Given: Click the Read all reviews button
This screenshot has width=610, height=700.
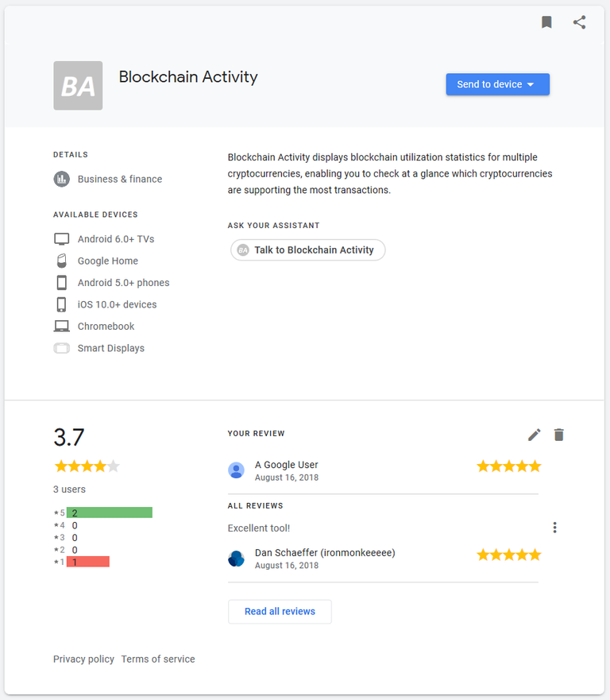Looking at the screenshot, I should [x=280, y=612].
